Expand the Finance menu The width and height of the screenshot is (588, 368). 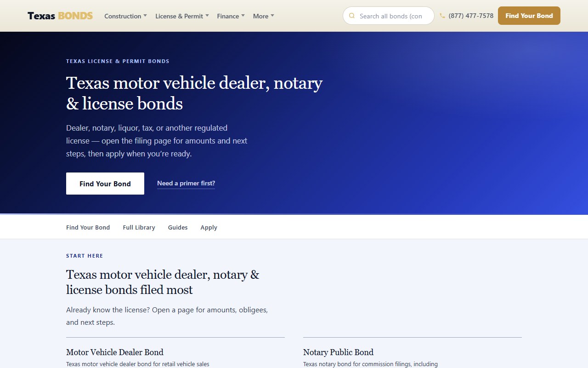pos(231,16)
